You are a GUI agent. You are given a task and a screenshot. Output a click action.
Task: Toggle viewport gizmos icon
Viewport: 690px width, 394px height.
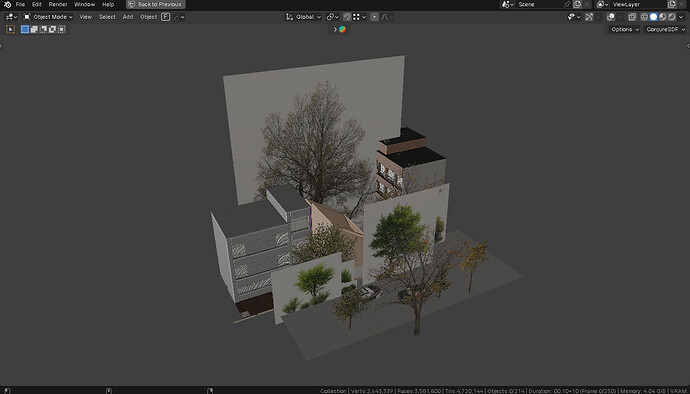(x=589, y=17)
